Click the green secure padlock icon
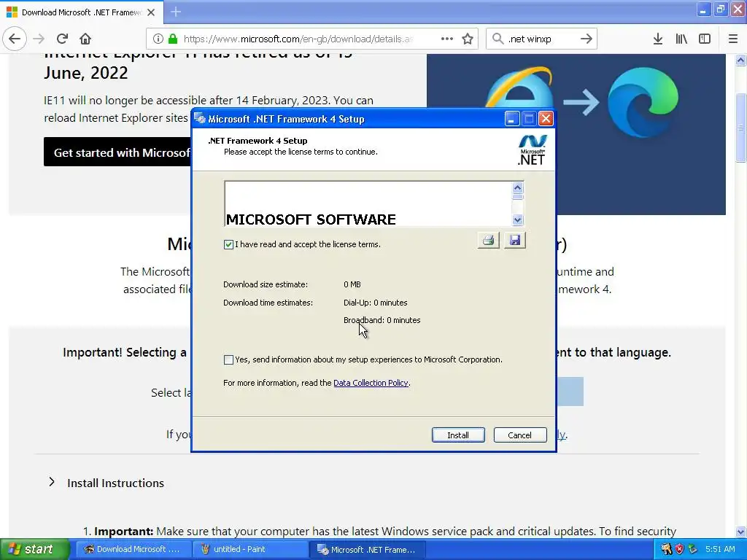This screenshot has height=560, width=747. 173,39
